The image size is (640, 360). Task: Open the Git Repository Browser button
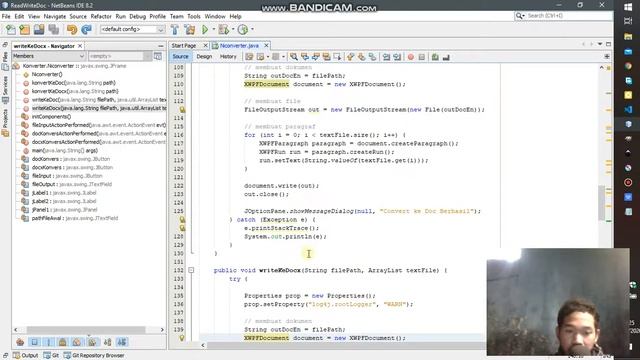point(94,356)
